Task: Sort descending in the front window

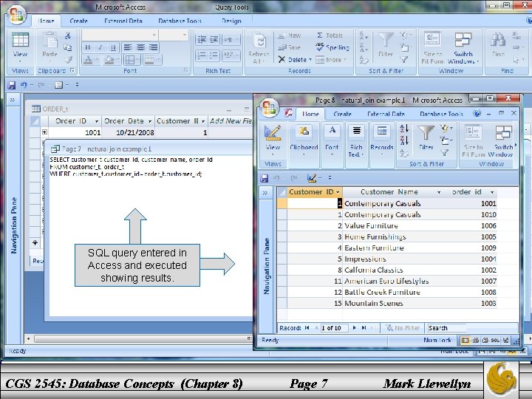Action: tap(404, 140)
